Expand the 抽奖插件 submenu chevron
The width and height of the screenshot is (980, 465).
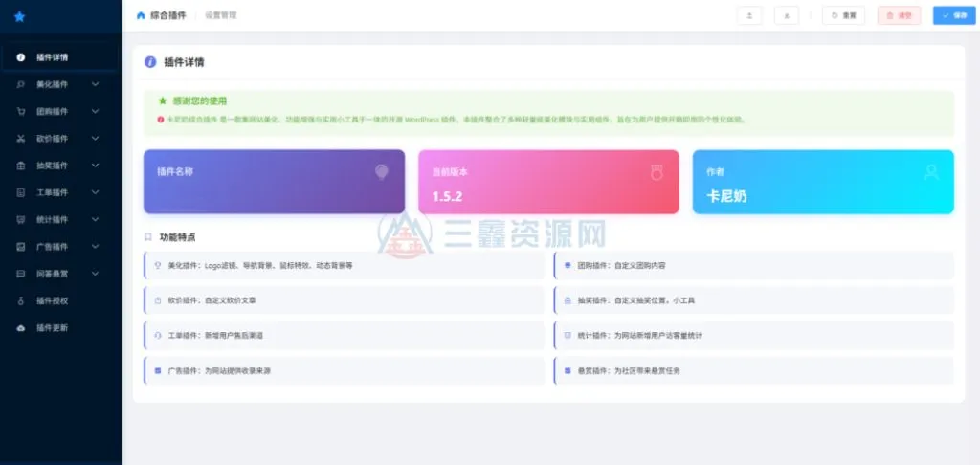click(x=95, y=166)
